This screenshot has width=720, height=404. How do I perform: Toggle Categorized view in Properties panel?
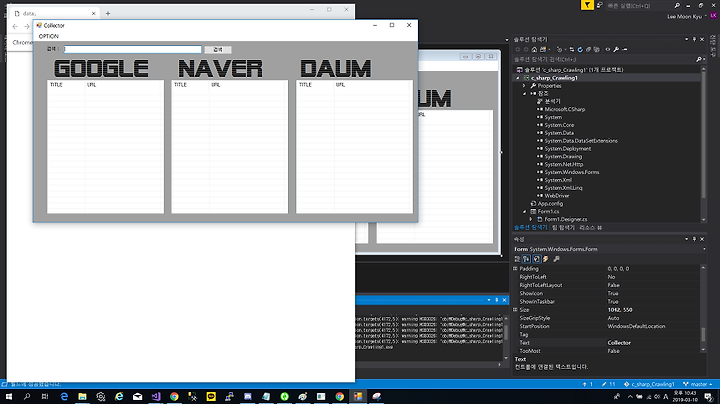click(x=518, y=259)
